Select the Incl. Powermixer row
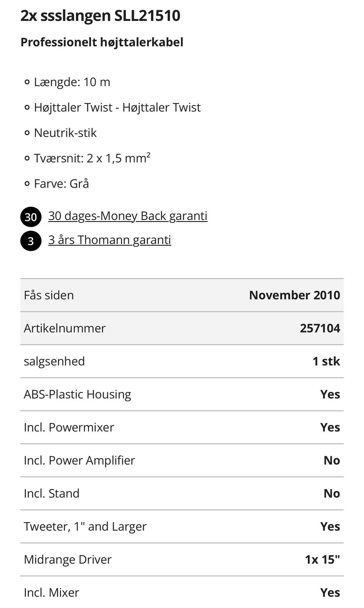This screenshot has width=364, height=608. click(182, 427)
